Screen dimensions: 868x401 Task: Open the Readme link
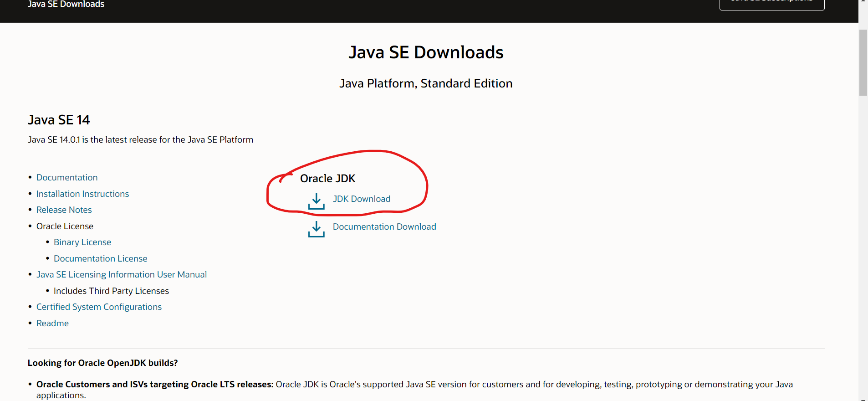[52, 324]
